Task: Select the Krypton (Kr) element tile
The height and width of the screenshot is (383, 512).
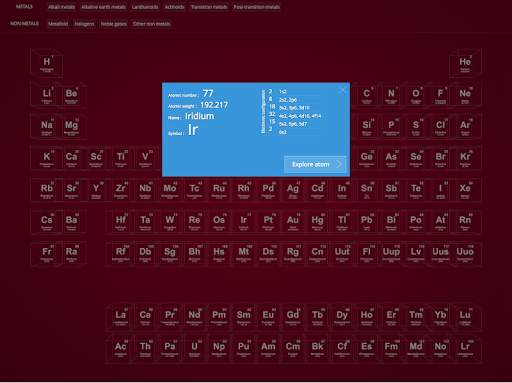Action: [465, 158]
